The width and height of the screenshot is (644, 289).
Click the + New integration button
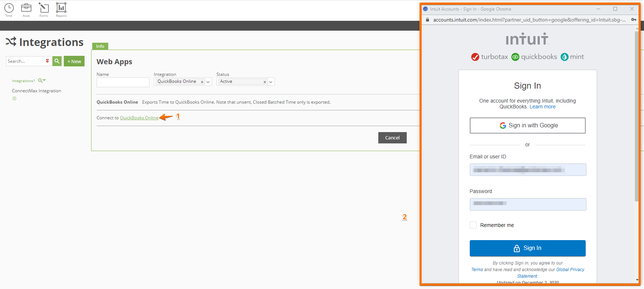pos(74,61)
